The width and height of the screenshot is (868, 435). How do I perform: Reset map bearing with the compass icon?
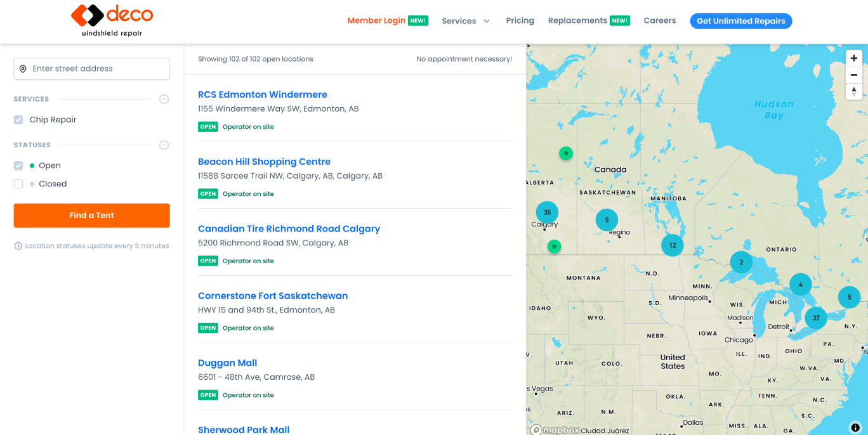[853, 91]
